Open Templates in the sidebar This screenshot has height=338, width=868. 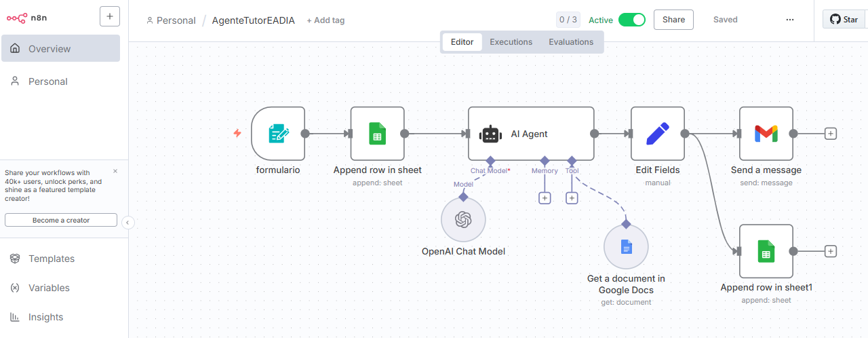(52, 259)
